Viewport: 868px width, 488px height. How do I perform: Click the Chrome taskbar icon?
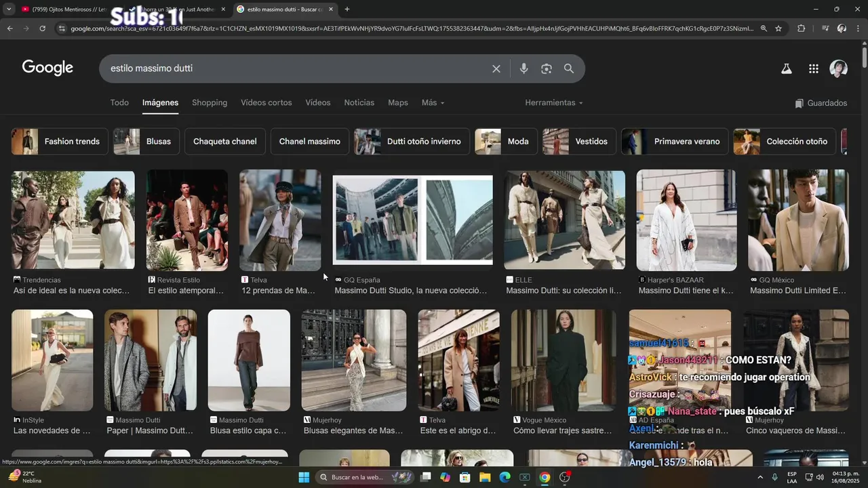[545, 477]
